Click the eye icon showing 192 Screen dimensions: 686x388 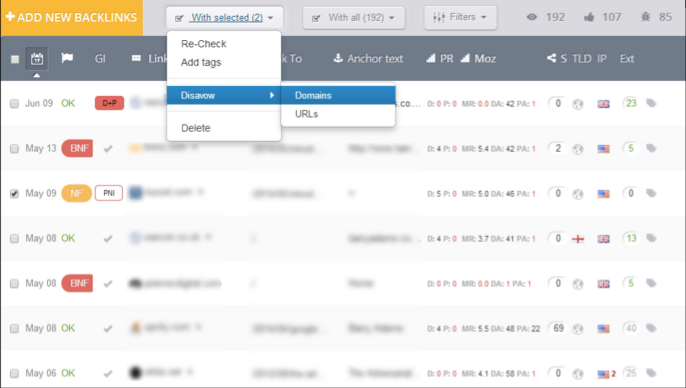point(532,17)
